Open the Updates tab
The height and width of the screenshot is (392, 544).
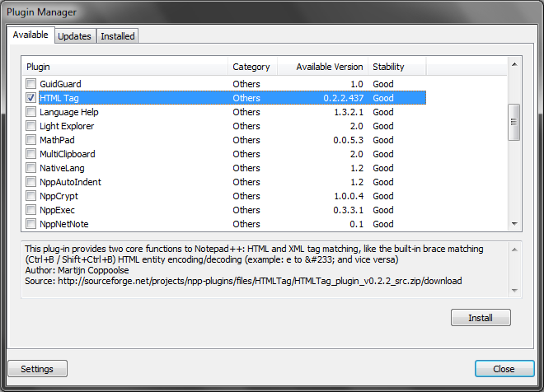point(74,36)
